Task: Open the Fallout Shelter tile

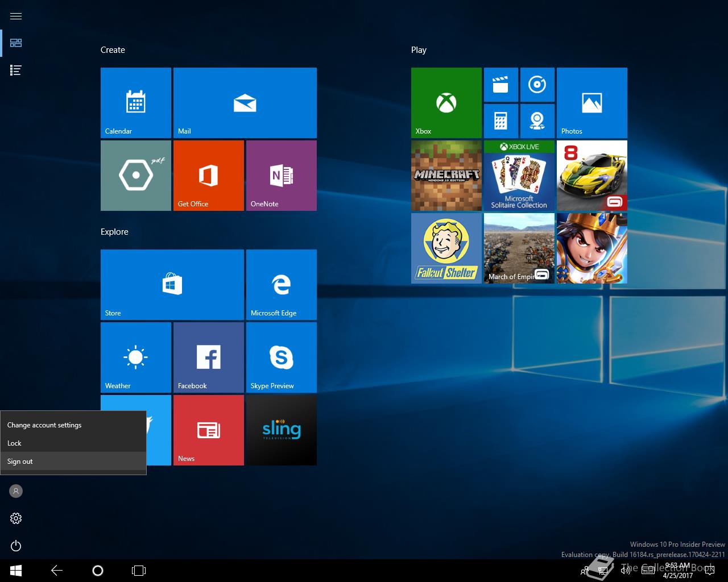Action: click(x=446, y=248)
